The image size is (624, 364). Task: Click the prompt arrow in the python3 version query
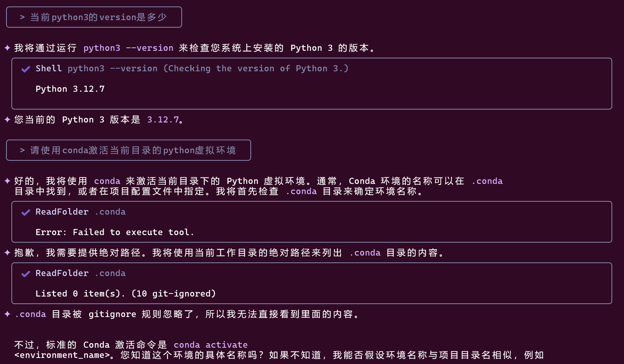[22, 17]
